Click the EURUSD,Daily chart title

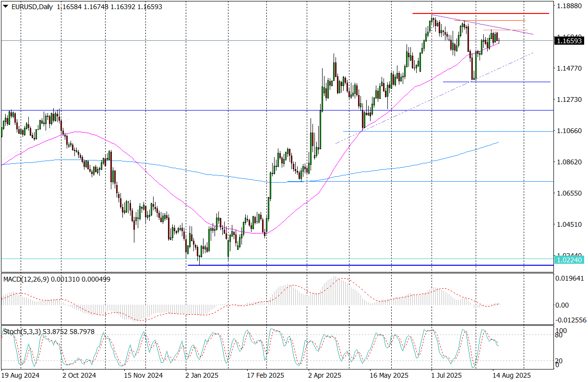(32, 6)
